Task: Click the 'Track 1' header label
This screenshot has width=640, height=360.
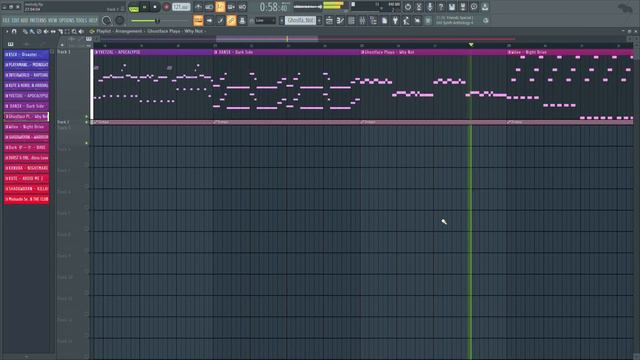Action: click(x=64, y=52)
